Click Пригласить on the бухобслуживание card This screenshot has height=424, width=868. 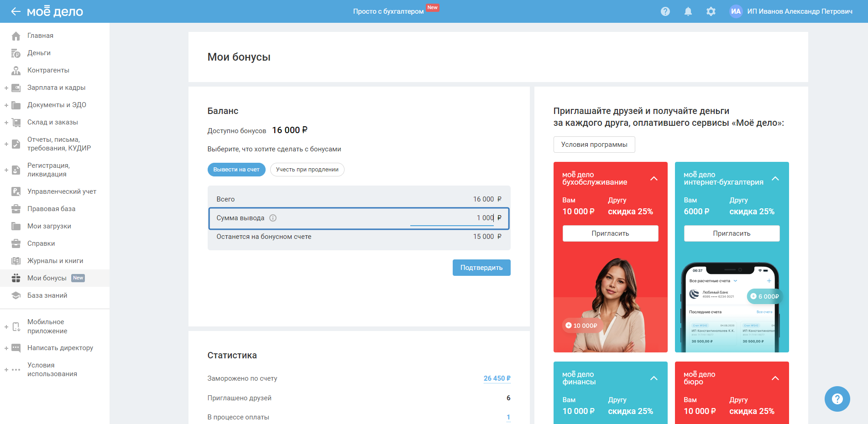pyautogui.click(x=611, y=233)
